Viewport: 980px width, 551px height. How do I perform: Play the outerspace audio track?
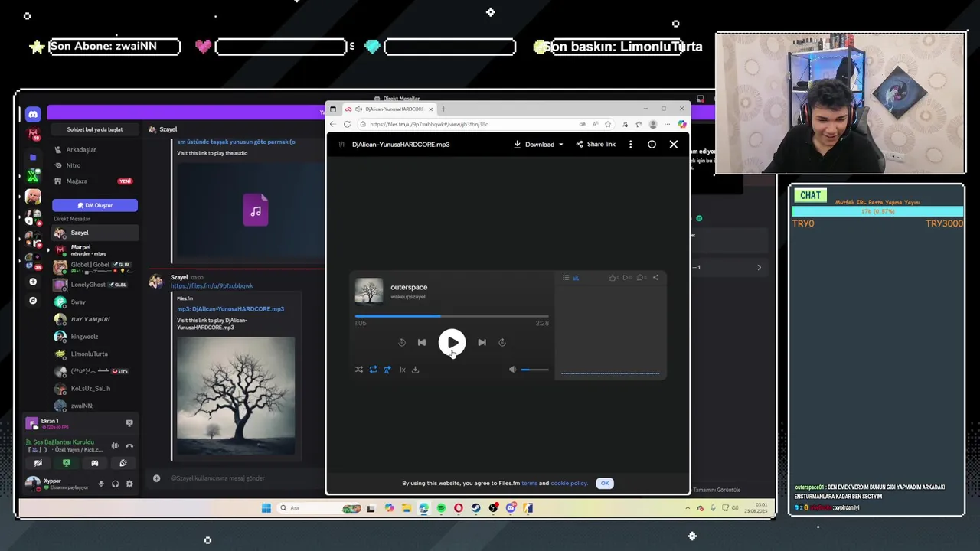[x=452, y=342]
